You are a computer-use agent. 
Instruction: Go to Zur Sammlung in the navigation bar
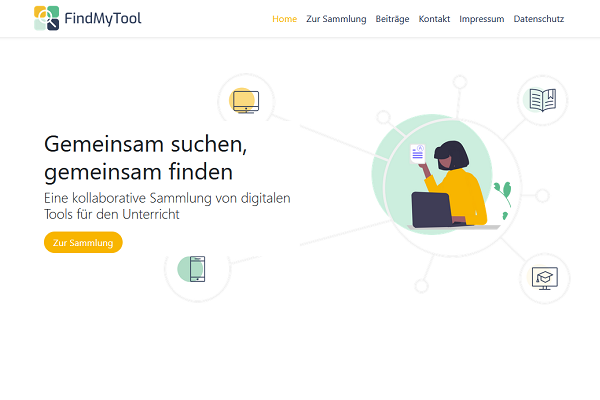pyautogui.click(x=336, y=19)
